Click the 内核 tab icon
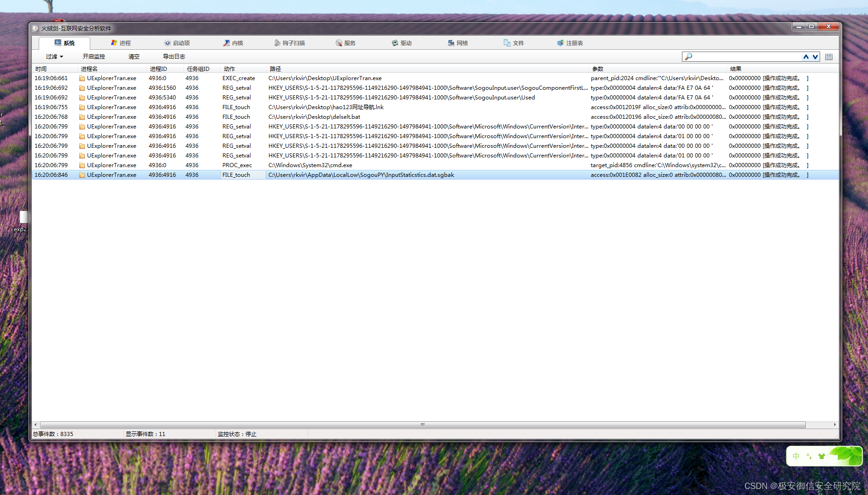 coord(226,43)
